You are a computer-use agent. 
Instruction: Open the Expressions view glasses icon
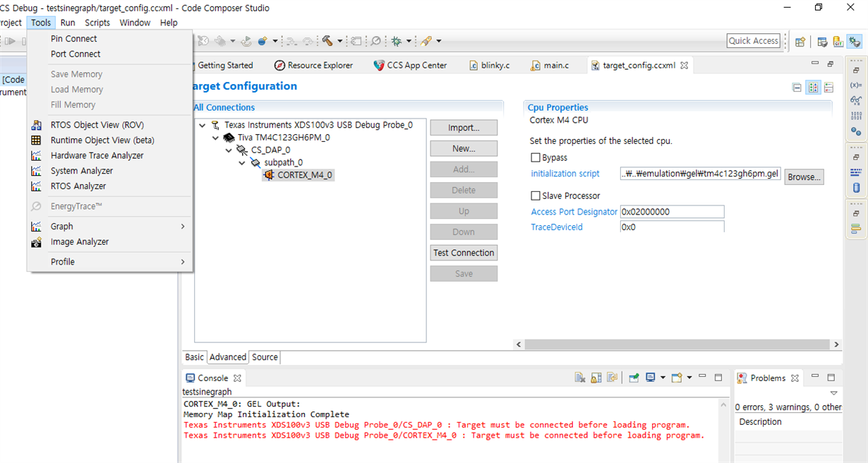(x=856, y=100)
